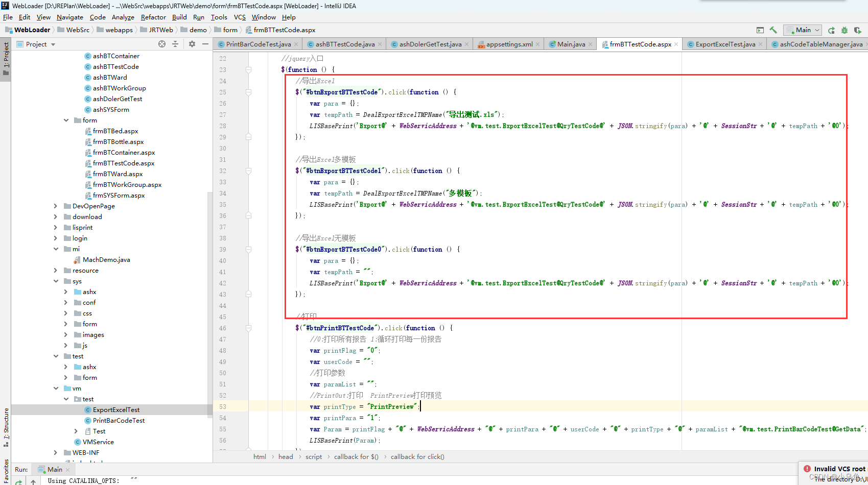Click the up arrow icon in Run panel
This screenshot has height=485, width=868.
[x=33, y=482]
